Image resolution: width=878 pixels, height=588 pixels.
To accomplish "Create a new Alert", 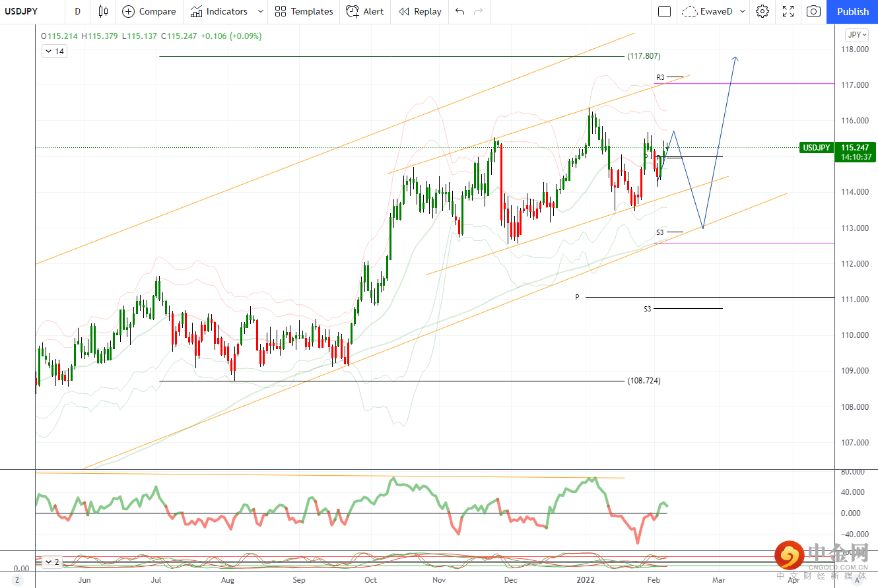I will 364,11.
